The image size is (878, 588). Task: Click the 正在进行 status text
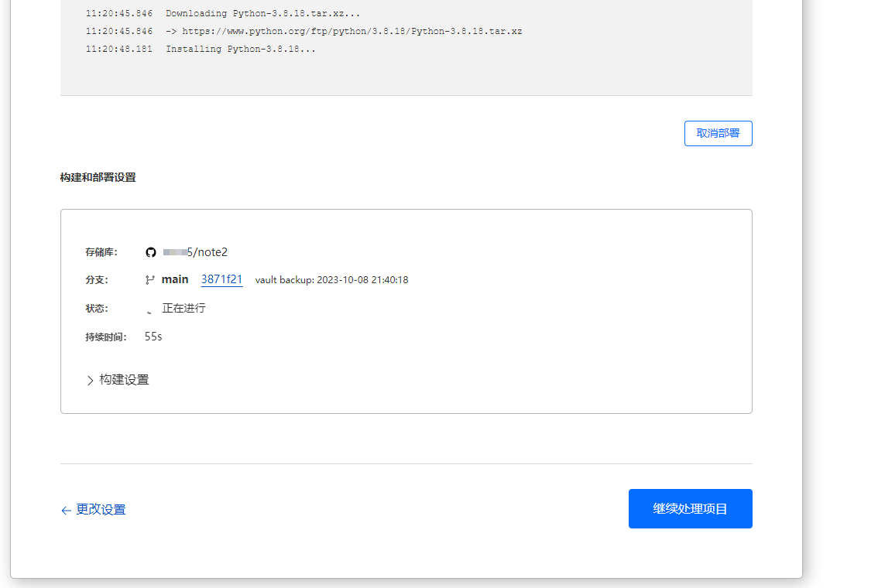click(x=183, y=308)
